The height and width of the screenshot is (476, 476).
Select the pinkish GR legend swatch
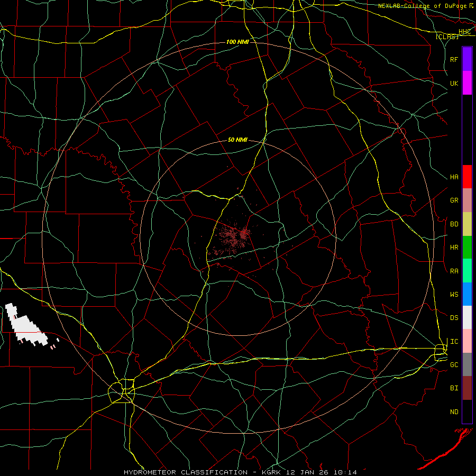[467, 200]
